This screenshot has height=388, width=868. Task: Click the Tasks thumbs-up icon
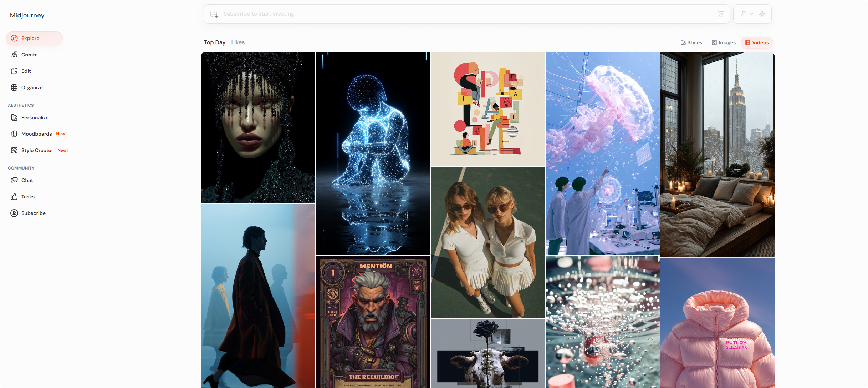[x=14, y=197]
